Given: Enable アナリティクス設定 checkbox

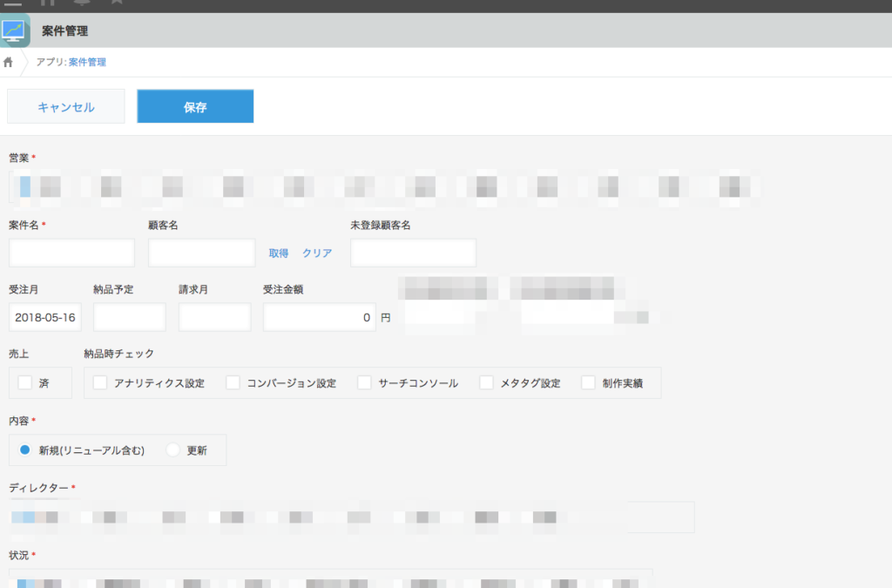Looking at the screenshot, I should (x=100, y=382).
